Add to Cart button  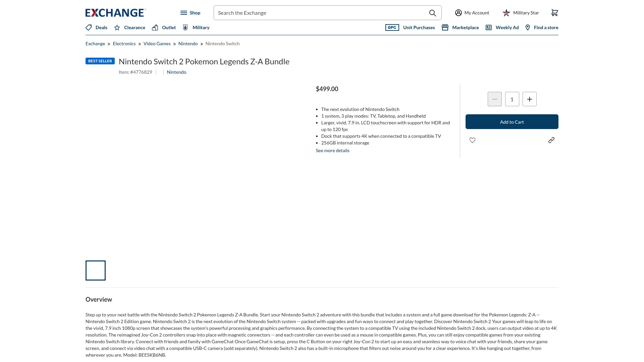point(512,122)
